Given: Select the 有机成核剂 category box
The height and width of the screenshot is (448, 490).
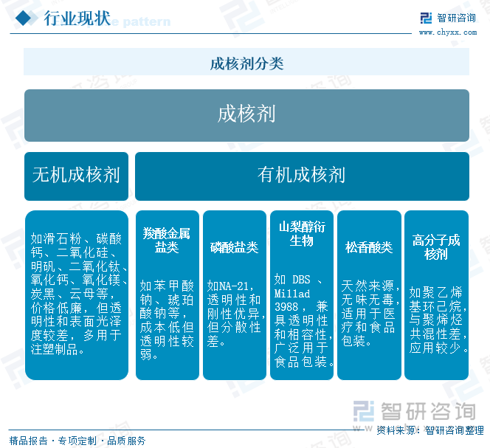Looking at the screenshot, I should (x=302, y=176).
